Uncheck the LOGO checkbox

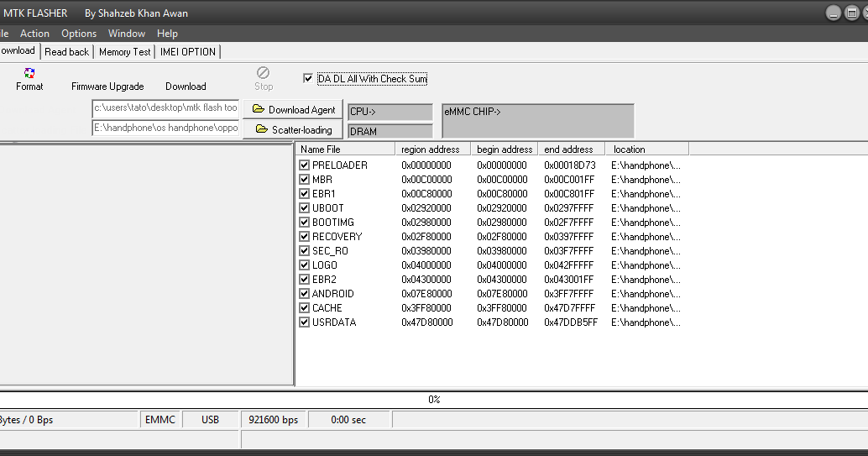[304, 265]
